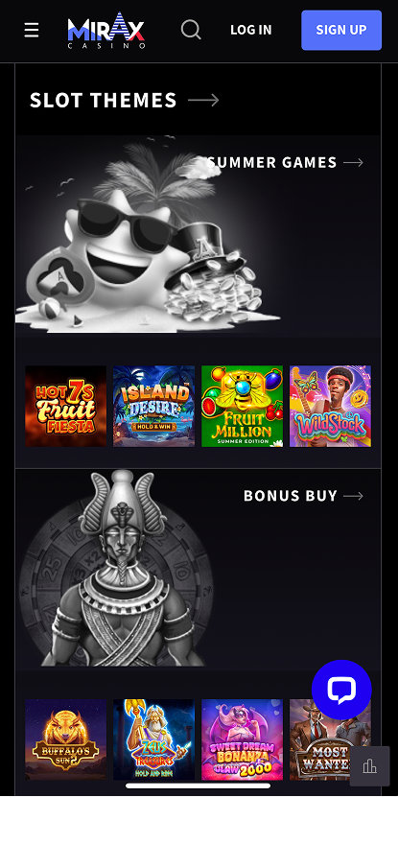Open the Wild Stock slot thumbnail
The height and width of the screenshot is (868, 398).
331,407
